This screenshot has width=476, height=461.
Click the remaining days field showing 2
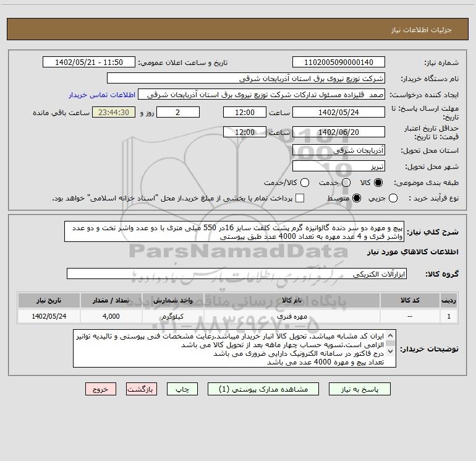coord(178,113)
